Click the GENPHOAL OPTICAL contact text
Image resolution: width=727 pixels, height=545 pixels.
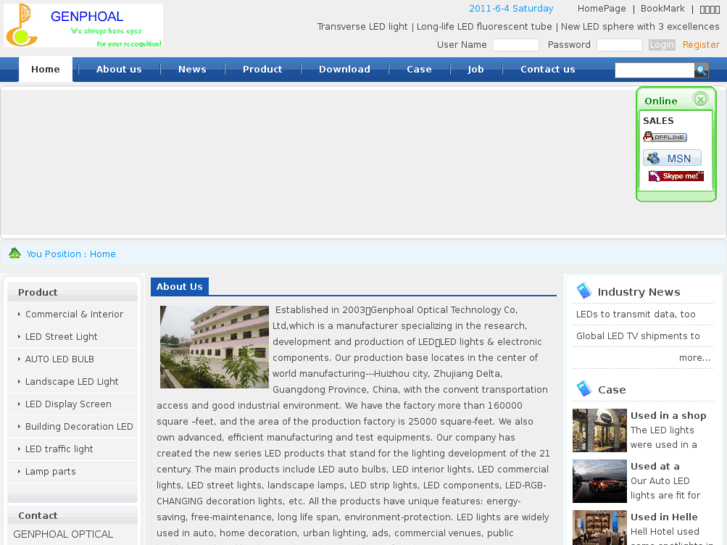[x=63, y=534]
